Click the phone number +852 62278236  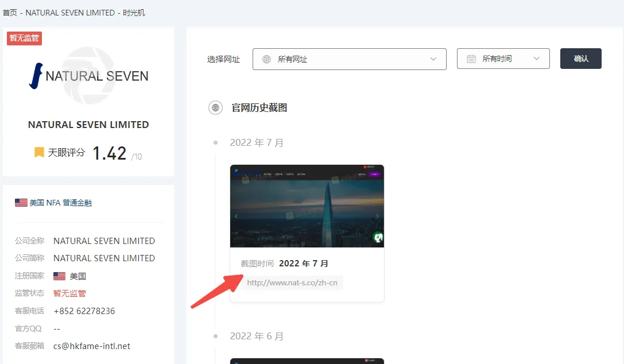click(x=84, y=311)
